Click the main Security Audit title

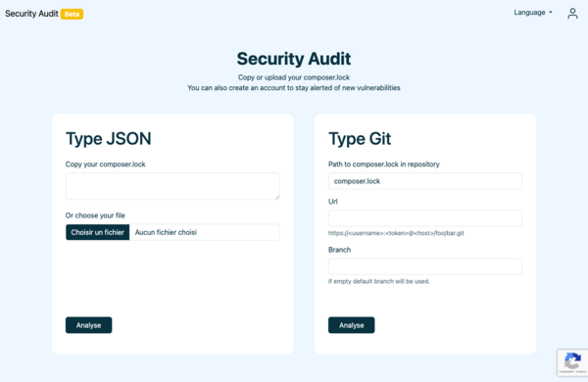coord(294,59)
